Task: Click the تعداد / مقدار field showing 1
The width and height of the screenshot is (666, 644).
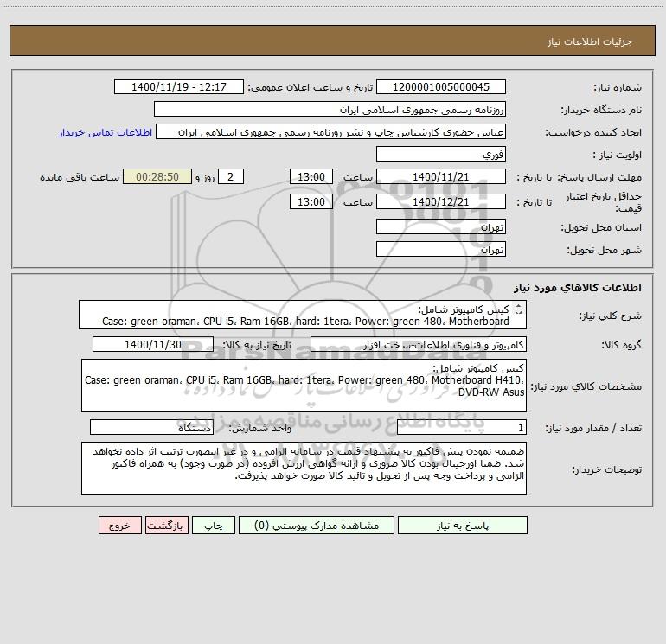Action: pyautogui.click(x=462, y=428)
